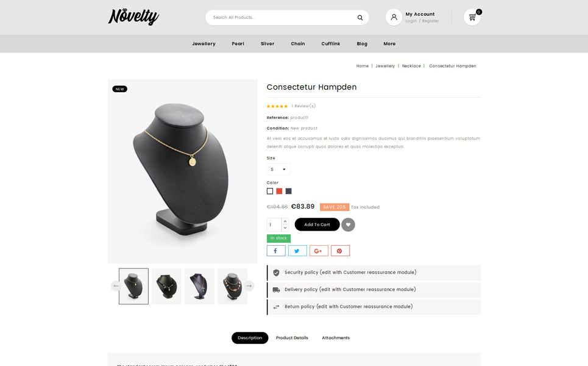Select the cross necklace thumbnail
Screen dimensions: 588x366
click(x=199, y=286)
